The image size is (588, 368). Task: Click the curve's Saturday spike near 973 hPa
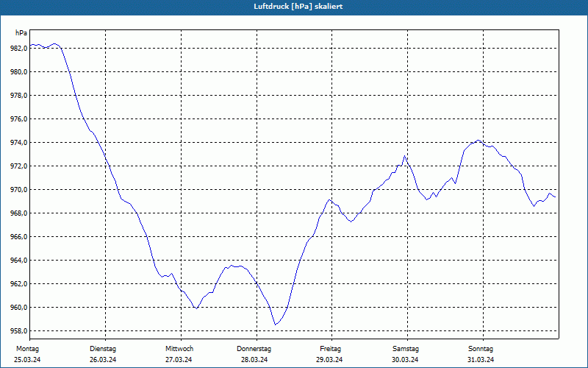405,156
